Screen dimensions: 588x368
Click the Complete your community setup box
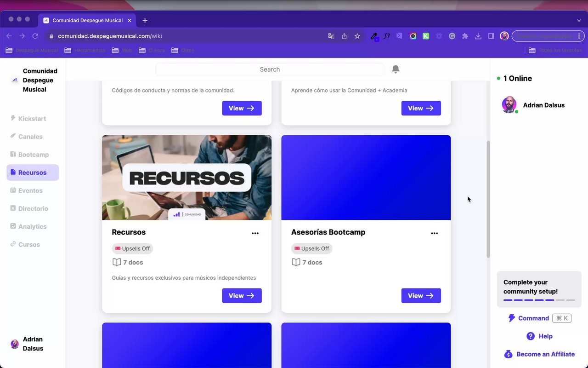coord(539,289)
